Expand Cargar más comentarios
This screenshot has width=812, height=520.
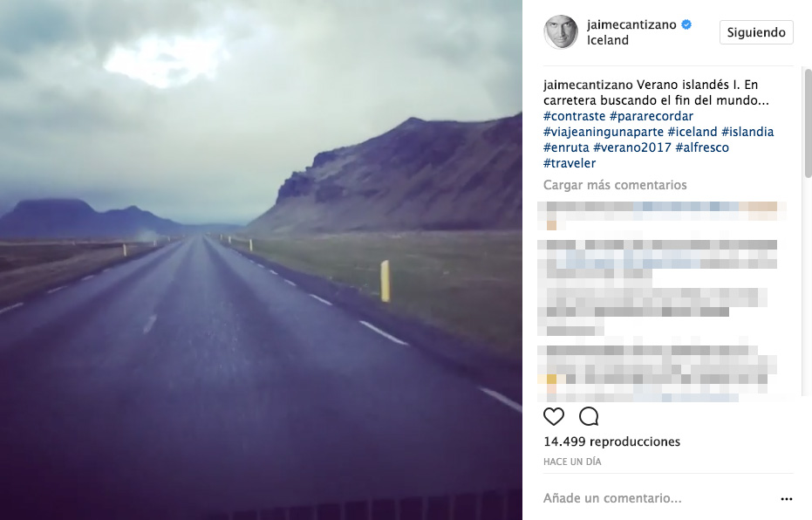click(615, 185)
